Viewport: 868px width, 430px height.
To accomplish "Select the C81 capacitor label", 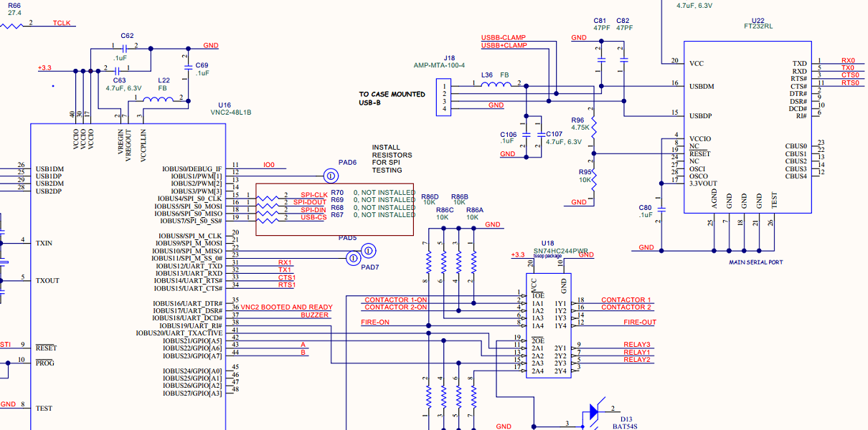I will click(600, 20).
